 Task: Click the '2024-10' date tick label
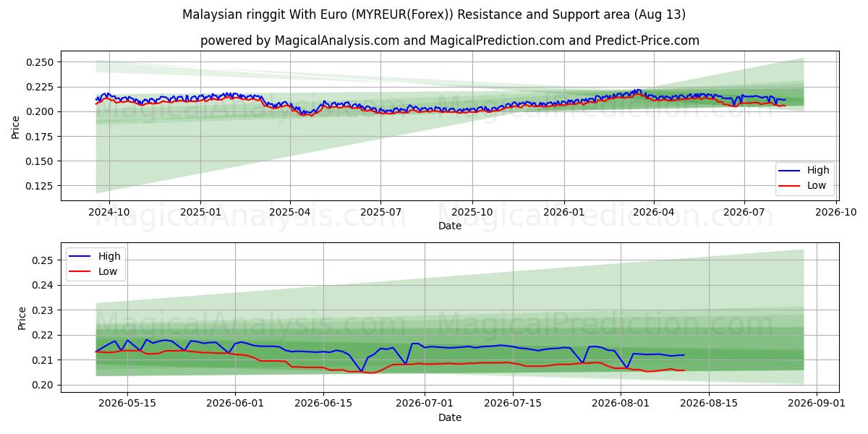click(x=109, y=212)
